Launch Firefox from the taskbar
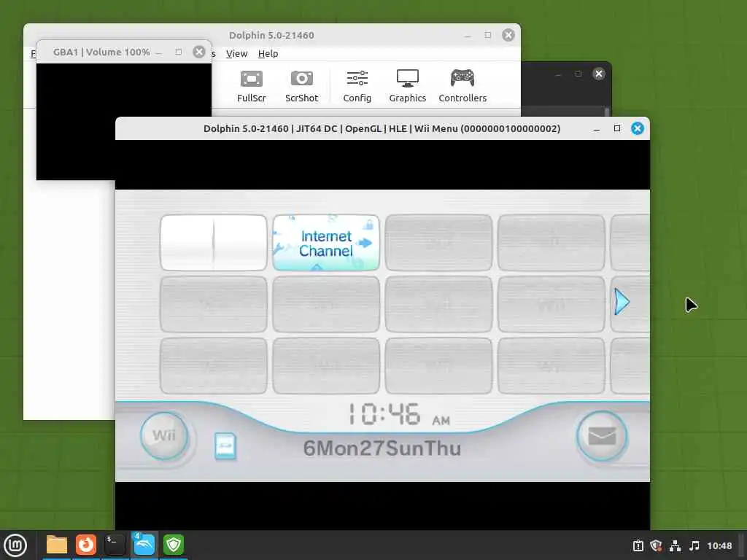The width and height of the screenshot is (747, 560). coord(86,545)
